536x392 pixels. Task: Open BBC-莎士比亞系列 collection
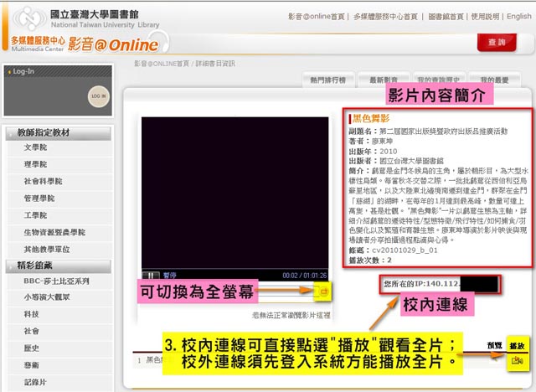pos(56,281)
